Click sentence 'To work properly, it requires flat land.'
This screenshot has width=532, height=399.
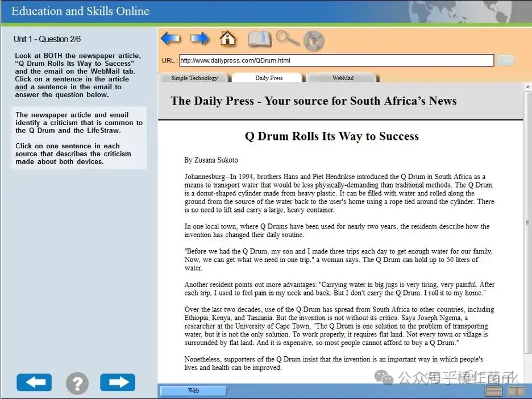(348, 335)
